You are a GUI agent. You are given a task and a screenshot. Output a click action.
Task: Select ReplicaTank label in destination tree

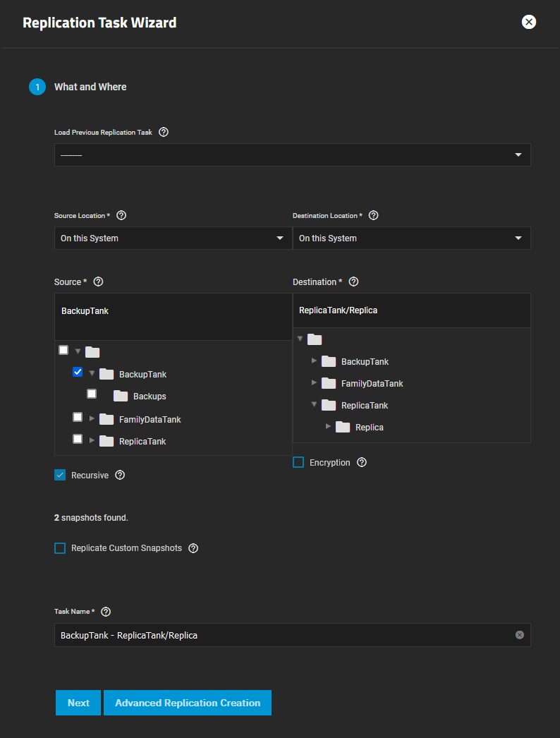pyautogui.click(x=365, y=406)
